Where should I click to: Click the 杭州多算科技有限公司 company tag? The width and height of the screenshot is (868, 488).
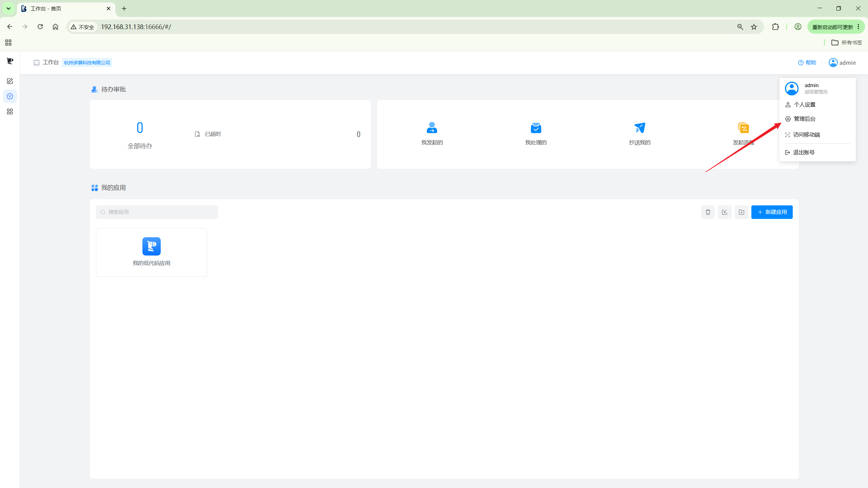87,63
